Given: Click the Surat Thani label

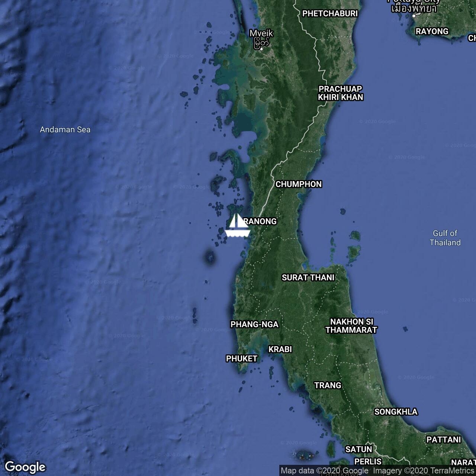Looking at the screenshot, I should 308,277.
